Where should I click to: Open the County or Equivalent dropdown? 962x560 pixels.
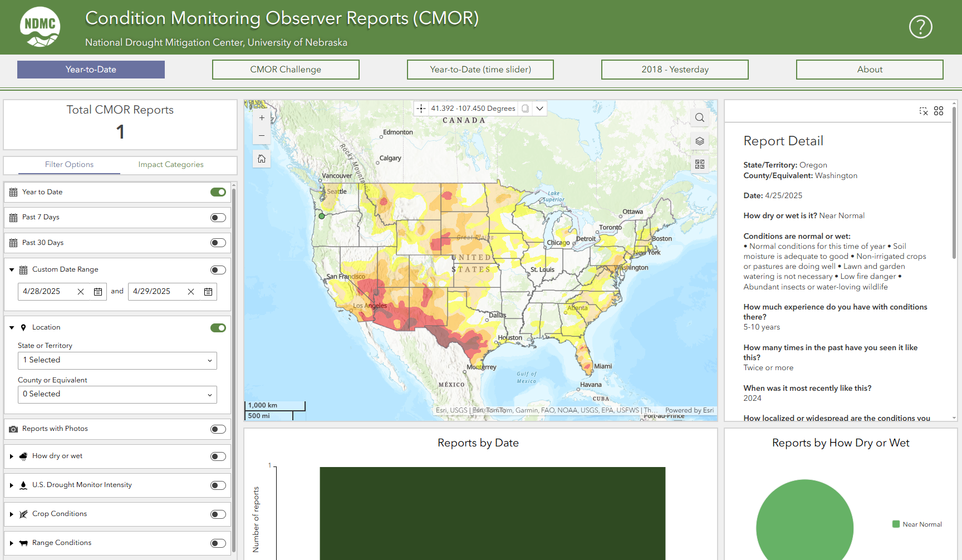(117, 394)
